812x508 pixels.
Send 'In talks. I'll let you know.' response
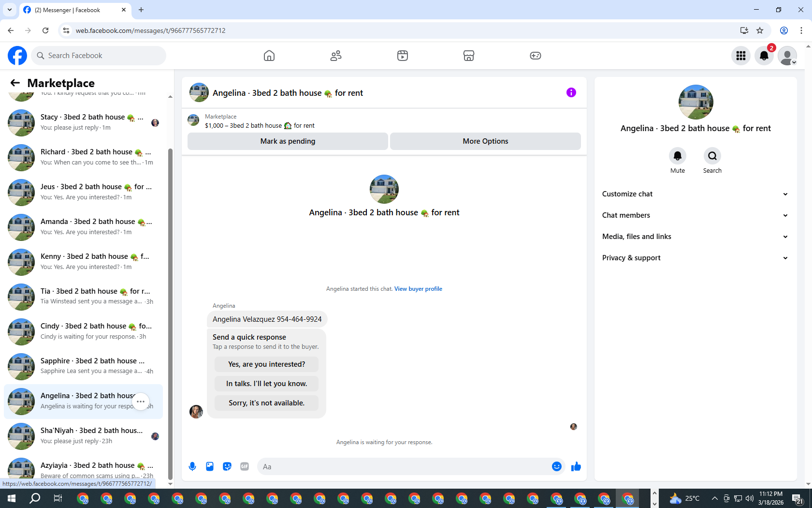[266, 384]
